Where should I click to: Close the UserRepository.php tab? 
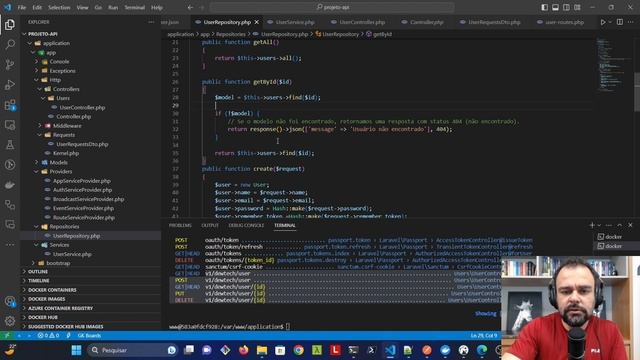tap(257, 22)
